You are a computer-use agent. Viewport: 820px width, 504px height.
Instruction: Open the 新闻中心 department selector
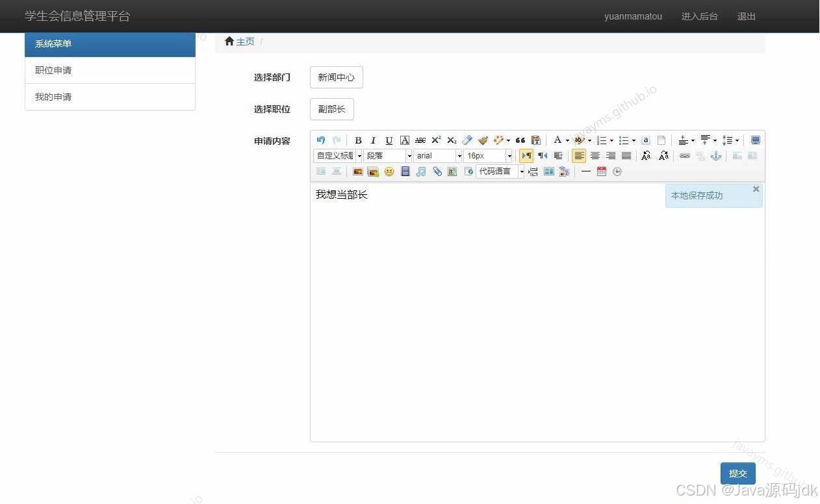(336, 77)
